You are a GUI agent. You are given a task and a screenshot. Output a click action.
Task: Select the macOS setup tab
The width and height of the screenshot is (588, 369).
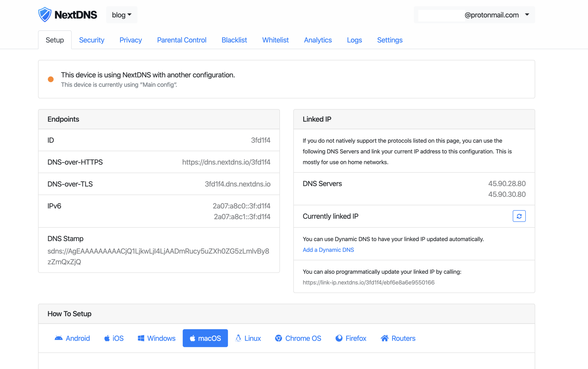coord(205,338)
